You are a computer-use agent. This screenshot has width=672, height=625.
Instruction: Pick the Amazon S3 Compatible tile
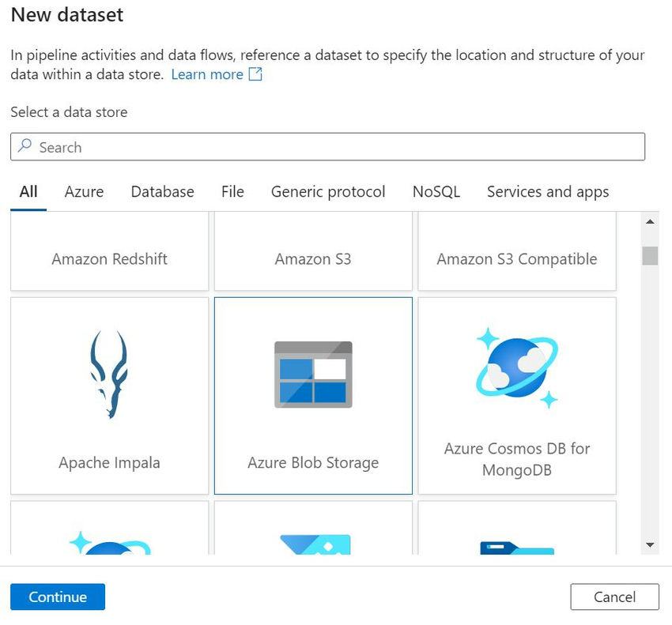point(517,258)
